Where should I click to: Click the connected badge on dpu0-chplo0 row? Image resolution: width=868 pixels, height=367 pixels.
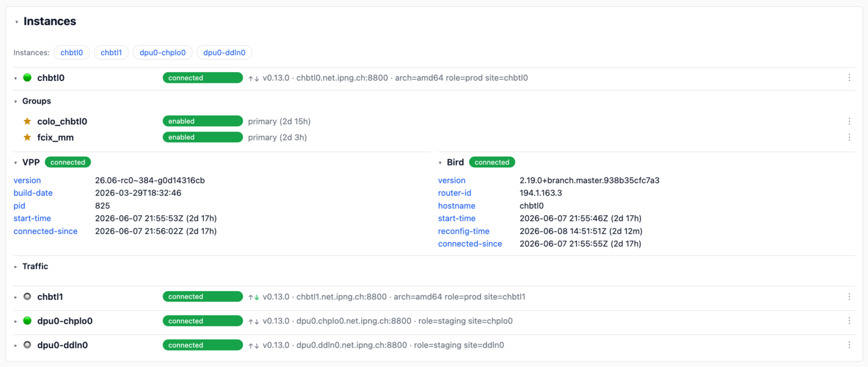coord(203,321)
